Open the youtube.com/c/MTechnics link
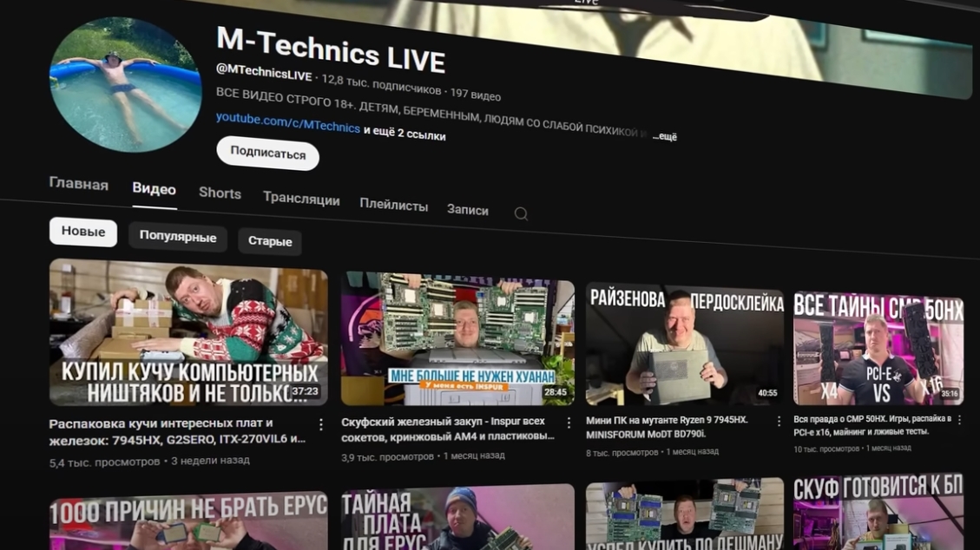Viewport: 980px width, 550px height. [x=288, y=121]
